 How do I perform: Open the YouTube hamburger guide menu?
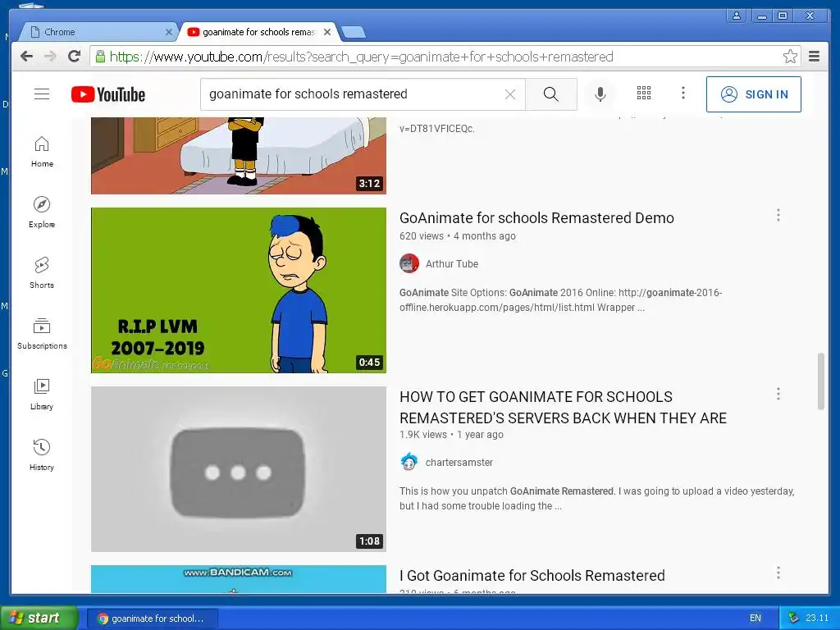[42, 94]
